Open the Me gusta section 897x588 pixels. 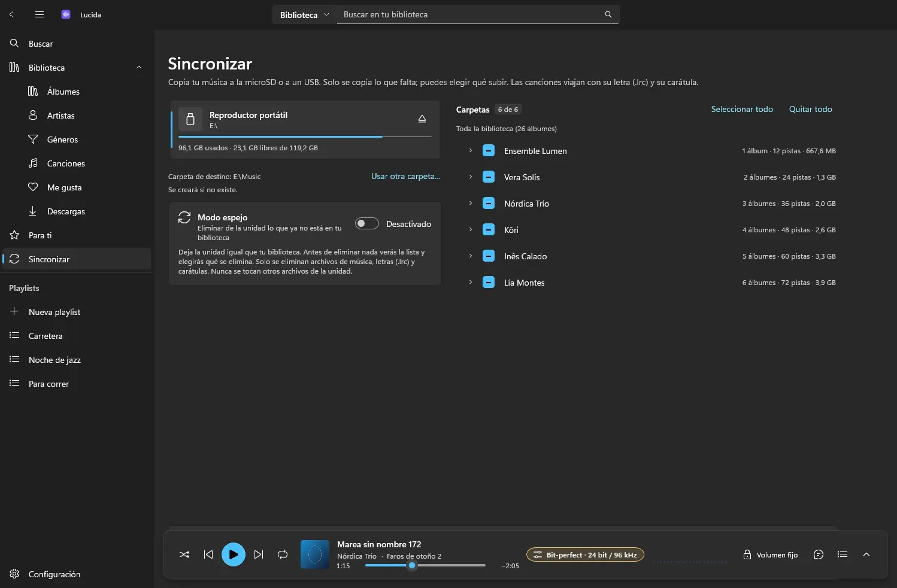tap(77, 187)
